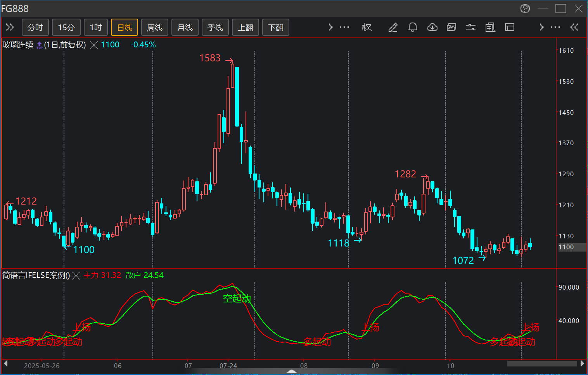Click the calculator-style toolbar icon
The image size is (588, 375).
pos(490,27)
